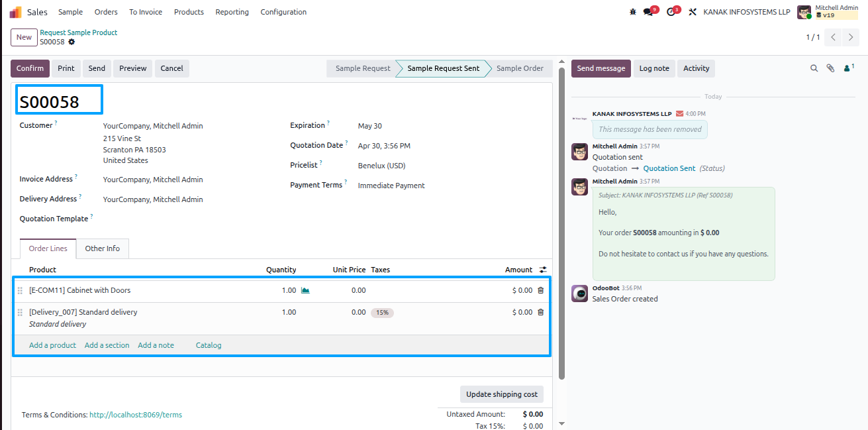This screenshot has width=868, height=430.
Task: Click the tools wrench icon in the top bar
Action: pyautogui.click(x=693, y=12)
